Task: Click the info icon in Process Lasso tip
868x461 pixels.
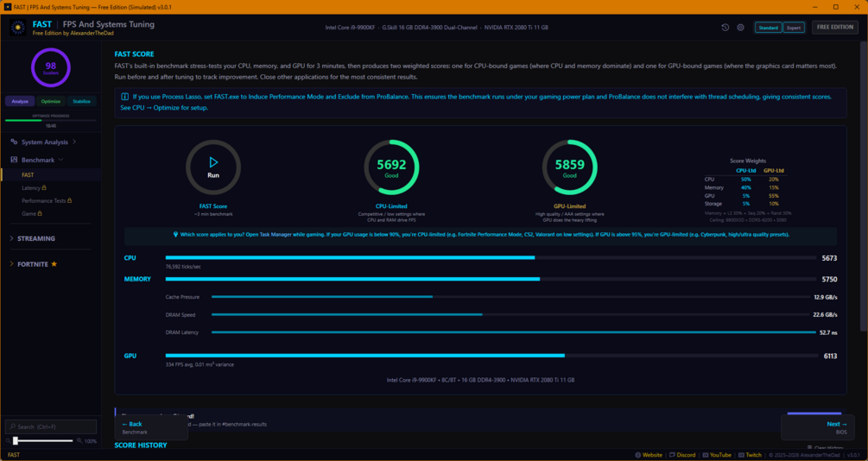Action: (x=124, y=97)
